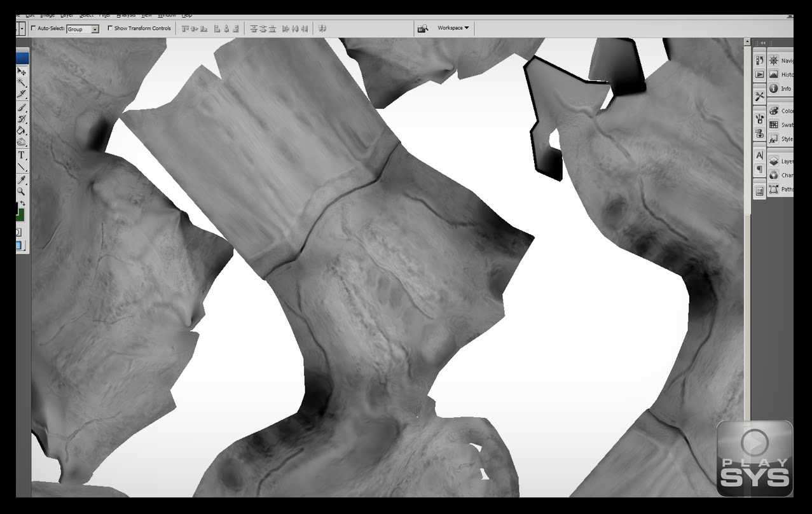
Task: Swap foreground and background colors
Action: 23,203
